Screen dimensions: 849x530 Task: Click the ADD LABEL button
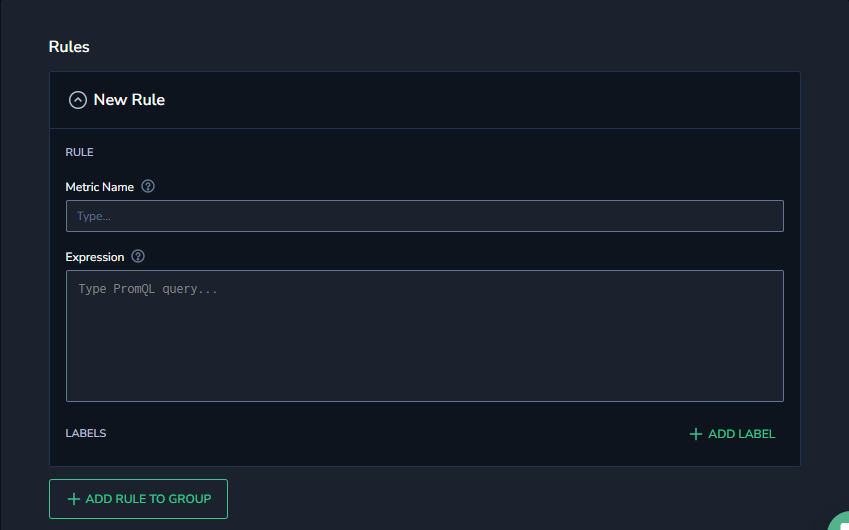732,434
